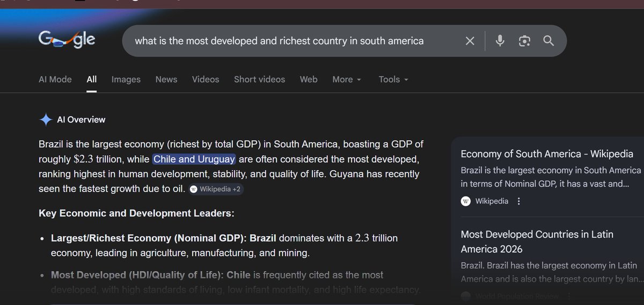Click 'Largest/Richest Economy (Nominal GDP)' bullet text
This screenshot has height=305, width=644.
pos(149,237)
